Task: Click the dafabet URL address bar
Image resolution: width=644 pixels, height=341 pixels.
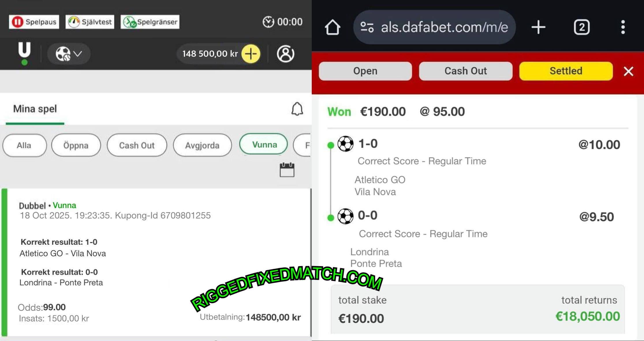Action: coord(434,27)
